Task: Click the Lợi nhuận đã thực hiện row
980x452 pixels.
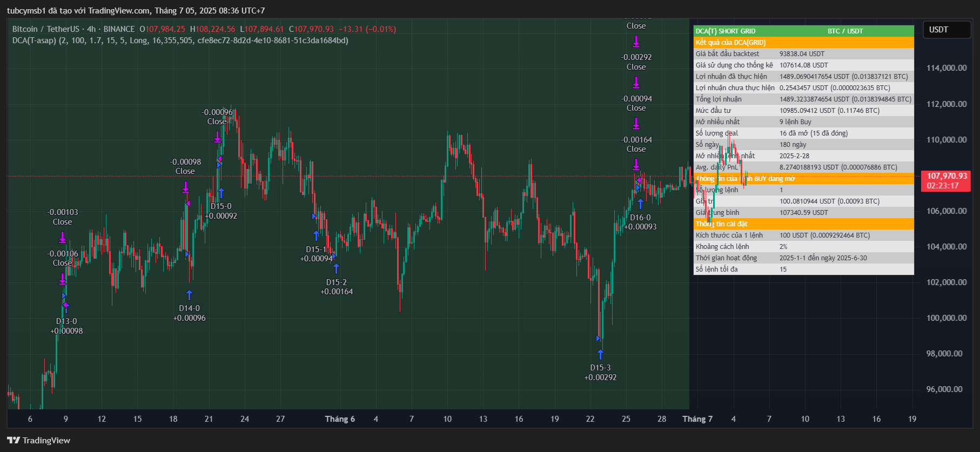Action: pos(804,77)
